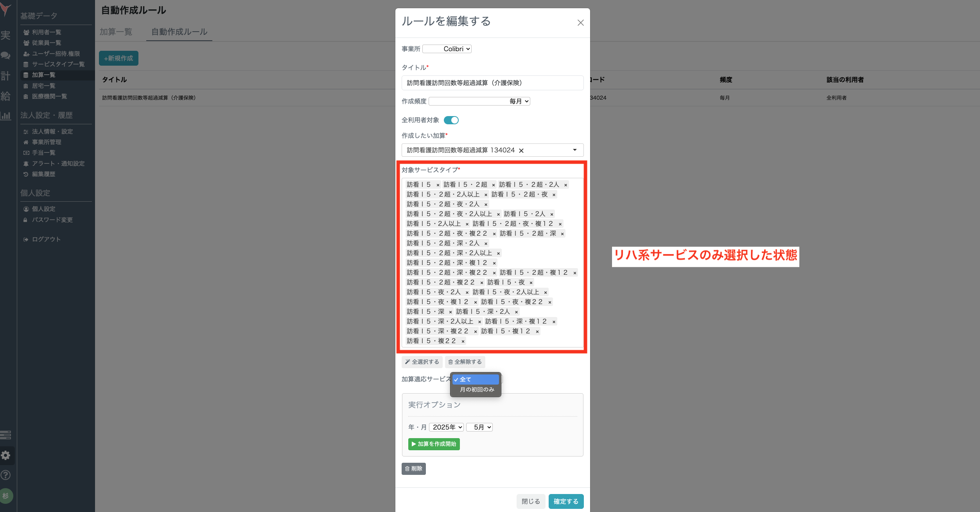This screenshot has height=512, width=980.
Task: Open the bar chart statistics icon
Action: click(6, 116)
